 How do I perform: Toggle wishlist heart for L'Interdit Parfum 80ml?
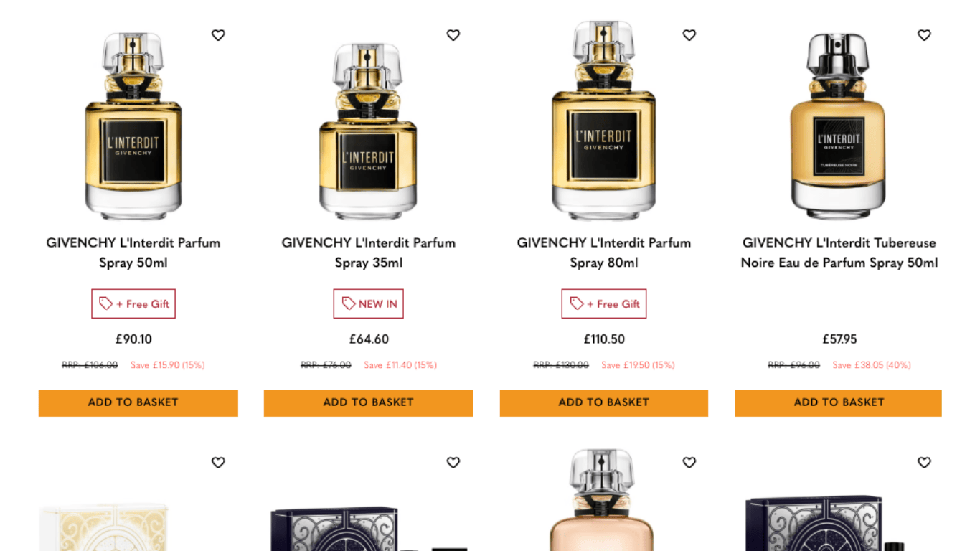pos(689,34)
